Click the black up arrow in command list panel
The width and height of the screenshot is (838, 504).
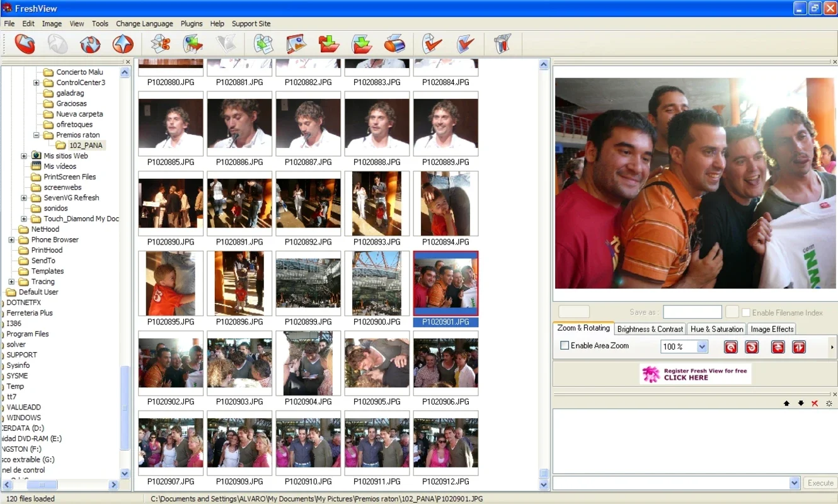[786, 403]
